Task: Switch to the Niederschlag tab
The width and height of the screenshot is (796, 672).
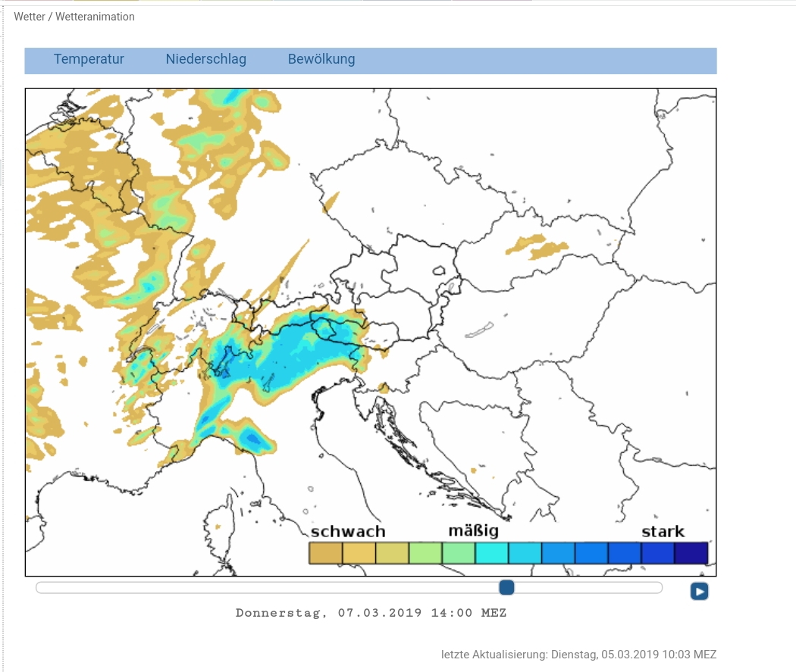Action: (x=205, y=59)
